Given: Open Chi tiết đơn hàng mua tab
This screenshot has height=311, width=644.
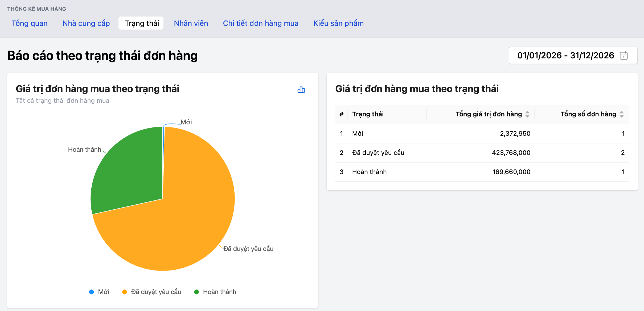Looking at the screenshot, I should click(x=260, y=23).
